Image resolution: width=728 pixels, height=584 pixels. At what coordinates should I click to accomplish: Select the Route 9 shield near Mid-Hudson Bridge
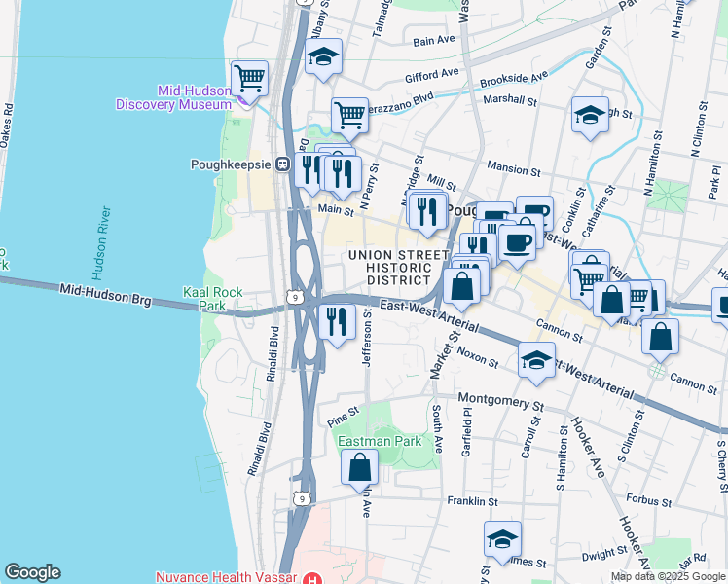[x=295, y=297]
